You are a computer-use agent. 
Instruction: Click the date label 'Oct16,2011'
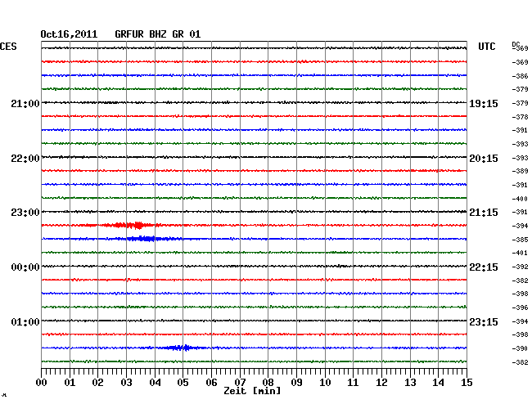point(69,34)
